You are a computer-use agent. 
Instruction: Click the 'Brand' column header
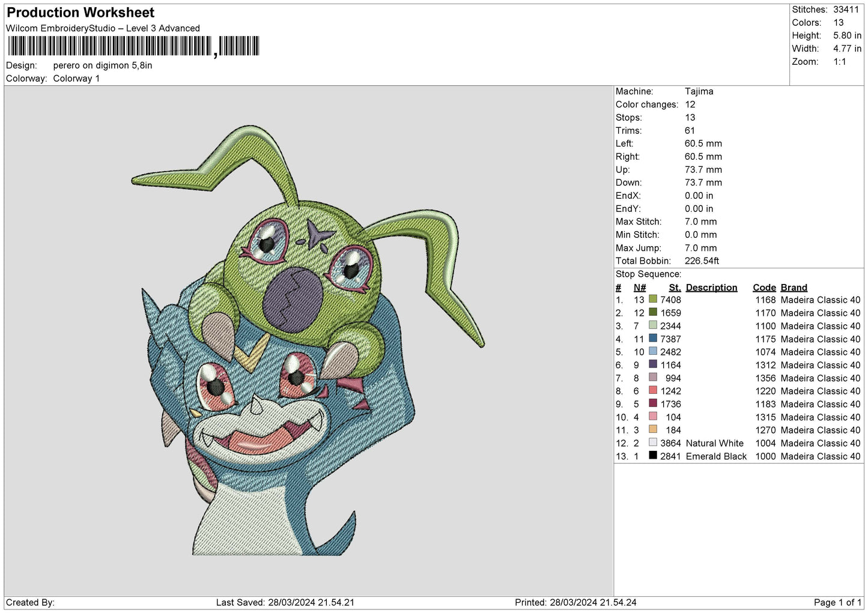[794, 288]
